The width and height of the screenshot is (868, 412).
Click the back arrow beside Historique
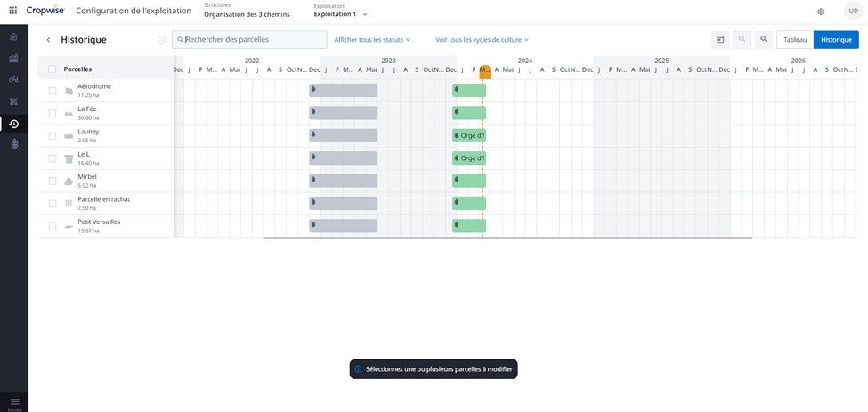[x=48, y=40]
